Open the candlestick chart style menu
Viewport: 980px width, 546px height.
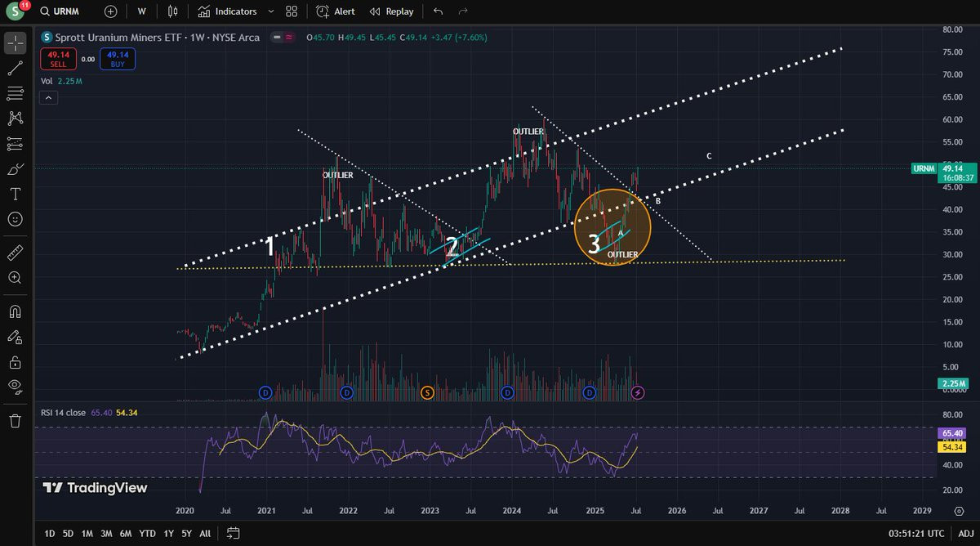(171, 11)
